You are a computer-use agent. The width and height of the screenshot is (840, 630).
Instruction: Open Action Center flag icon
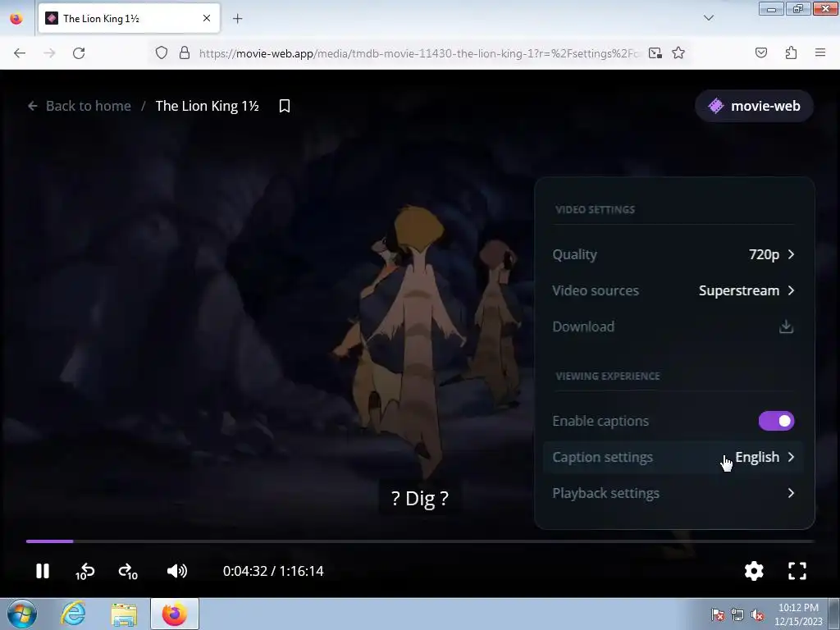point(718,614)
